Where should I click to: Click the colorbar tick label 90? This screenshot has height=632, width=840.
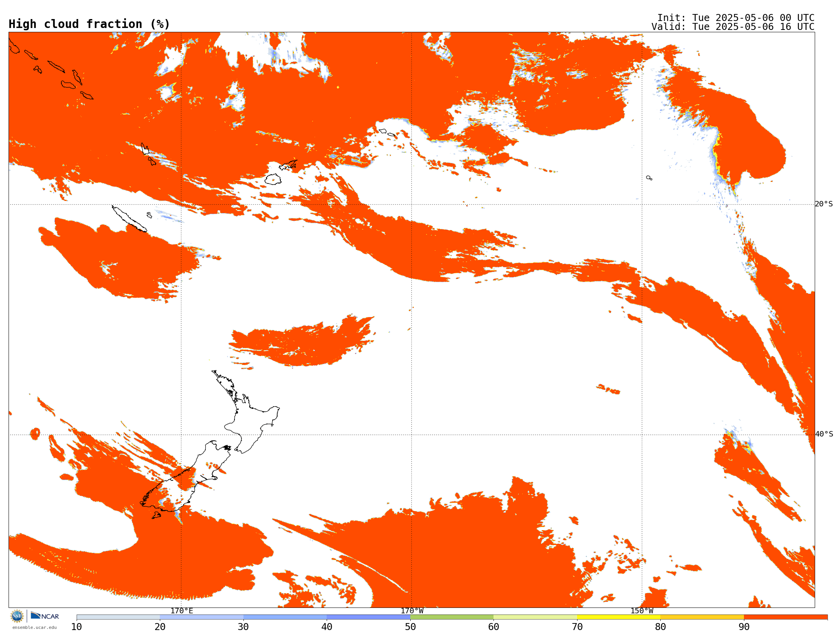click(x=744, y=627)
